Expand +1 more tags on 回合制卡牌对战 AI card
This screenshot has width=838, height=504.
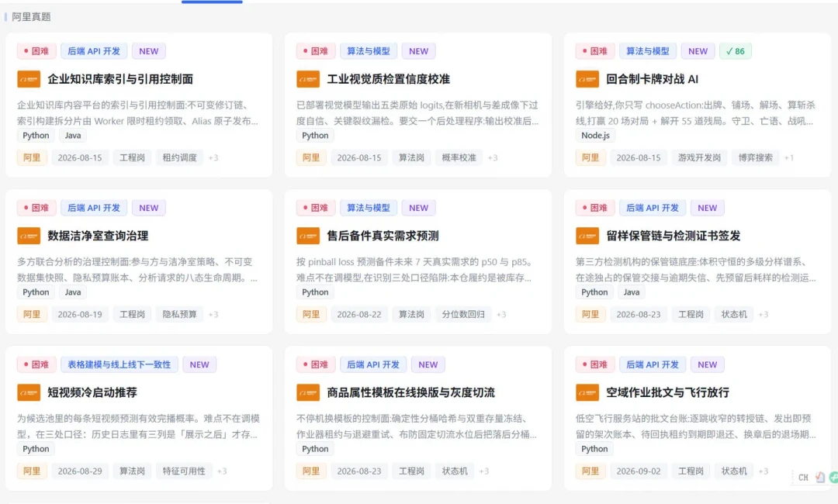789,157
